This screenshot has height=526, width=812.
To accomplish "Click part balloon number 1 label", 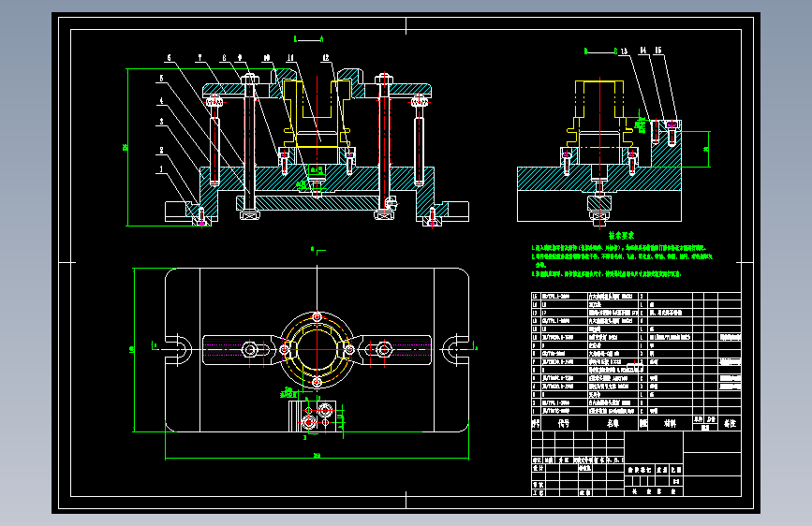I will pos(162,169).
